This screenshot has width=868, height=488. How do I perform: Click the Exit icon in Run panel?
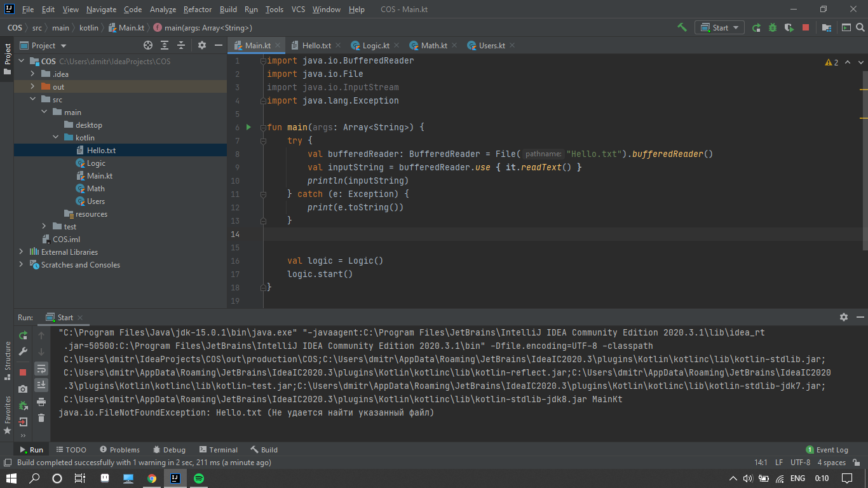23,421
